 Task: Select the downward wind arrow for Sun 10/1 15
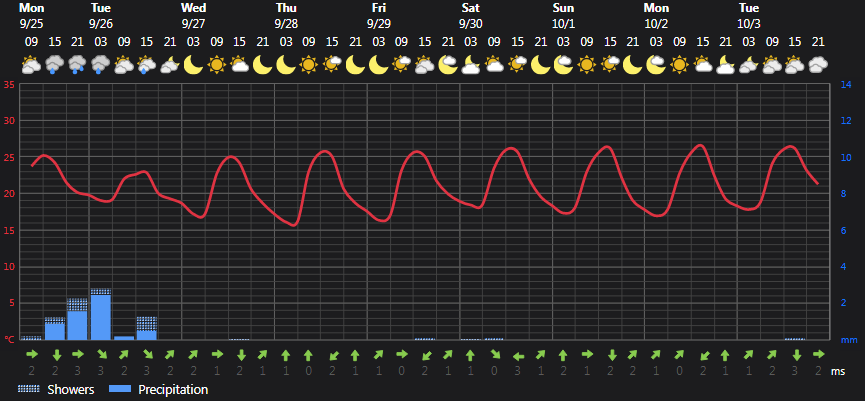coord(610,354)
